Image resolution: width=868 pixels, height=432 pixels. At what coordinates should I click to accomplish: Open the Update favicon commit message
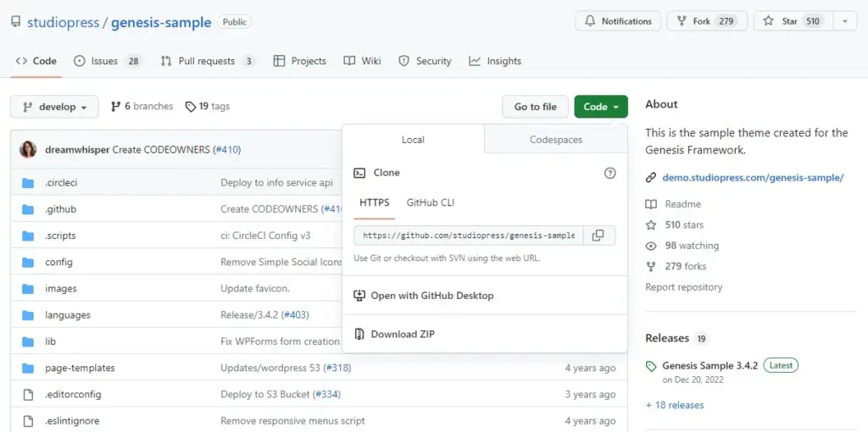(x=255, y=289)
